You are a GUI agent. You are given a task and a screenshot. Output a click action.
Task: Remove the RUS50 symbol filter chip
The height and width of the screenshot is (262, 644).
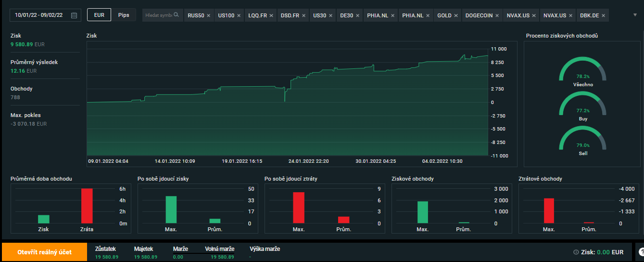(x=208, y=15)
